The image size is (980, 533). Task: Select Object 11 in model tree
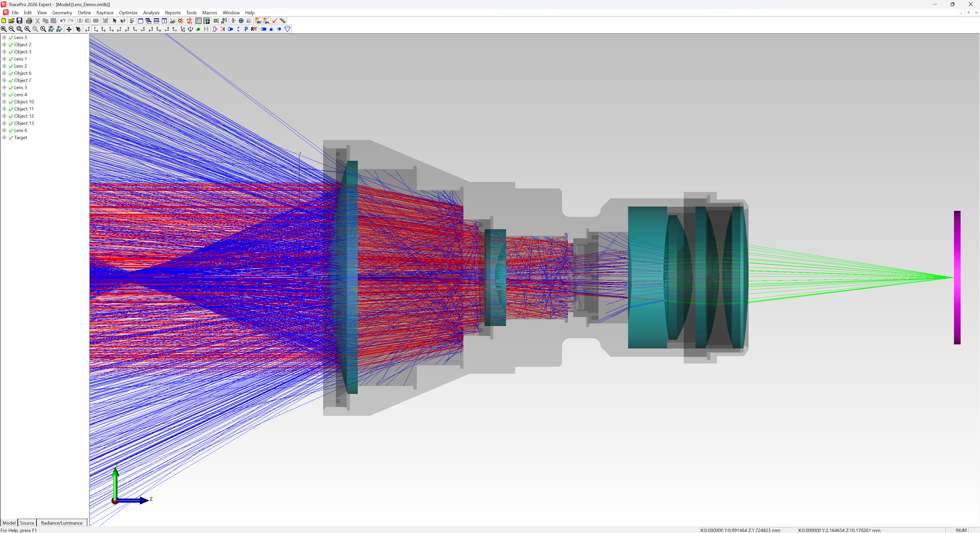pos(24,109)
